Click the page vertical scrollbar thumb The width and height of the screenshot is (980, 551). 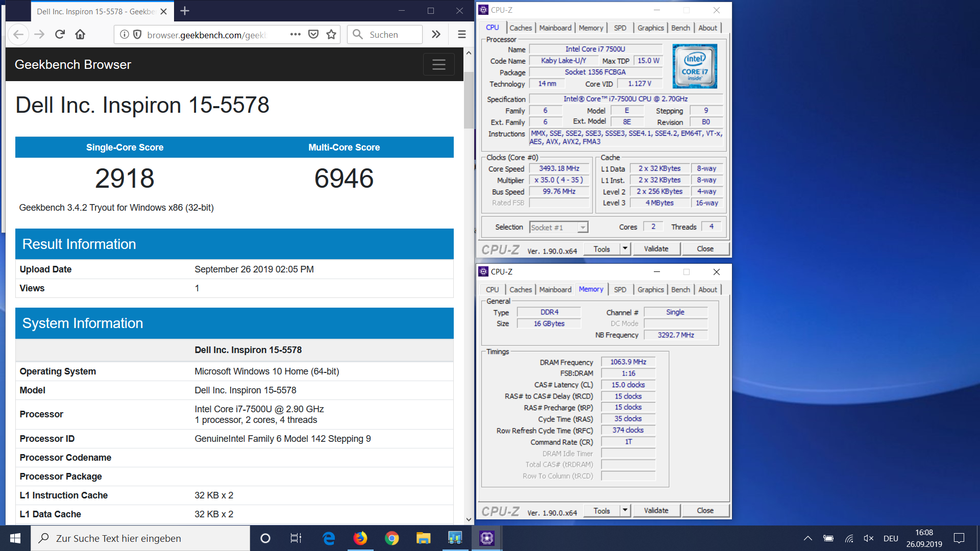pyautogui.click(x=469, y=100)
